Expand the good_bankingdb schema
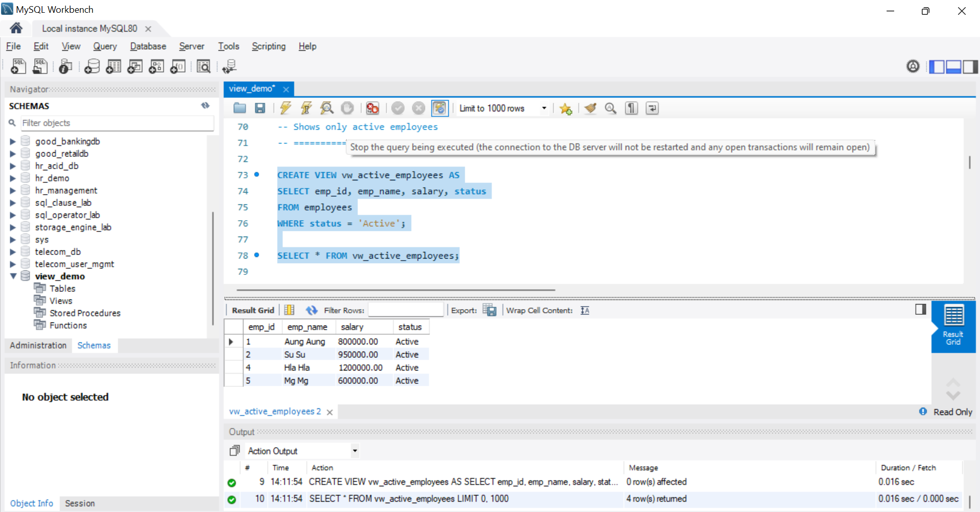 click(x=13, y=142)
